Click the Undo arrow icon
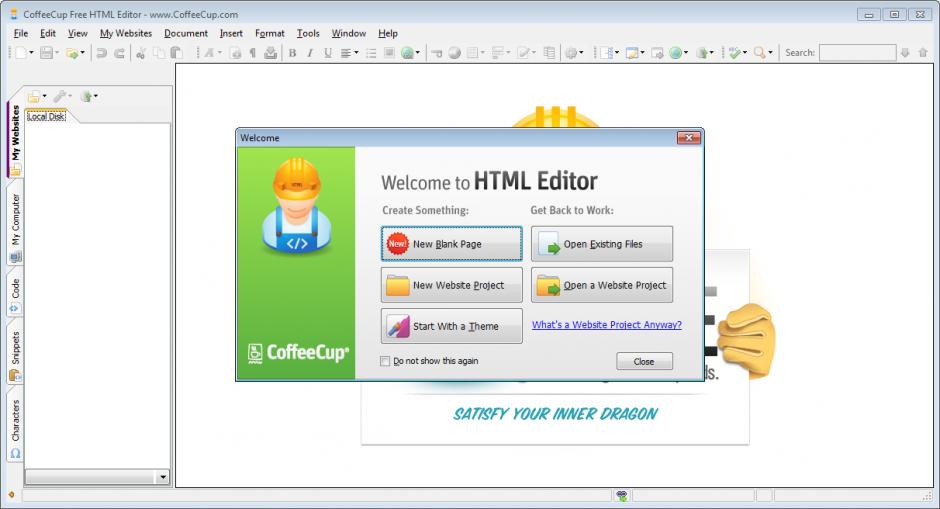The height and width of the screenshot is (509, 940). tap(101, 53)
